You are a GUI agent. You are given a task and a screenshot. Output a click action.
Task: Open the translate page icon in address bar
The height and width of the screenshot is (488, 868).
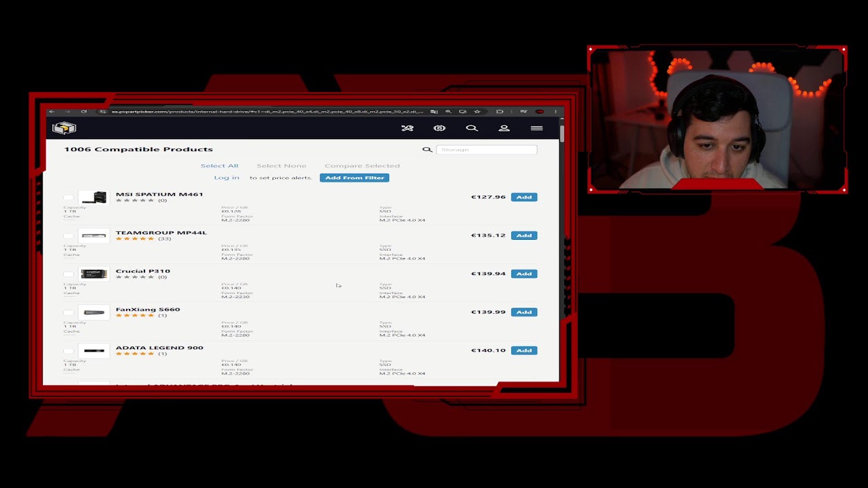434,111
